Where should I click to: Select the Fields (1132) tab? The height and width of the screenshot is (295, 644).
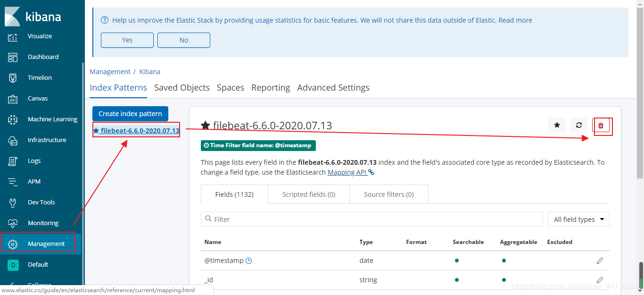234,194
